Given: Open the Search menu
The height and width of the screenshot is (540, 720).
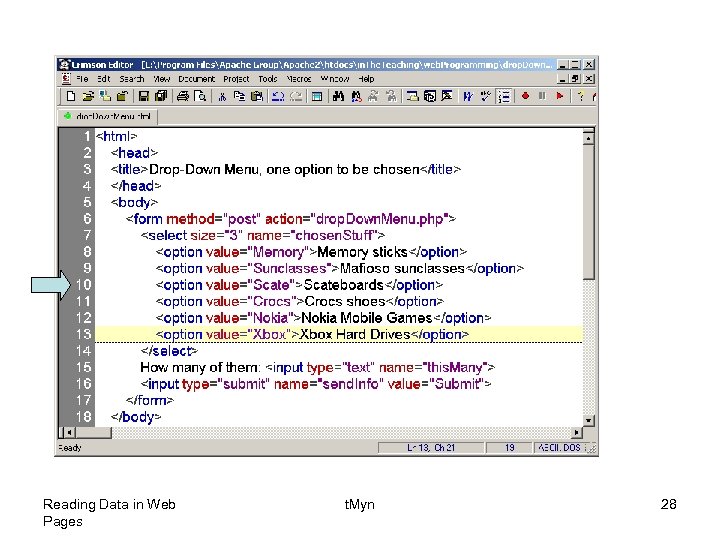Looking at the screenshot, I should (132, 79).
